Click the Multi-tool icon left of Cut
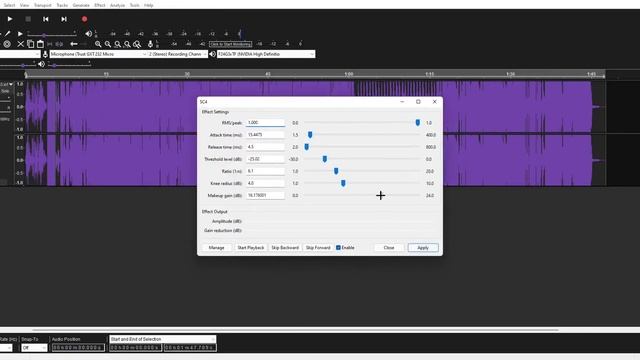Viewport: 640px width, 360px height. 7,44
